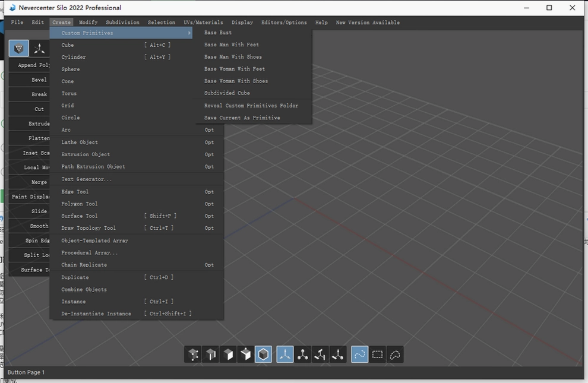
Task: Click the Bevel tool button
Action: point(29,80)
